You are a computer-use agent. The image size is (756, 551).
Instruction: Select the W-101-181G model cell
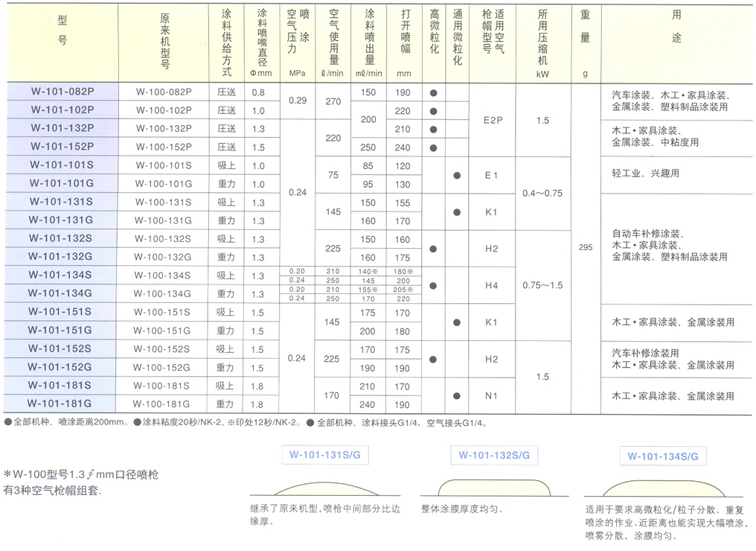[60, 404]
